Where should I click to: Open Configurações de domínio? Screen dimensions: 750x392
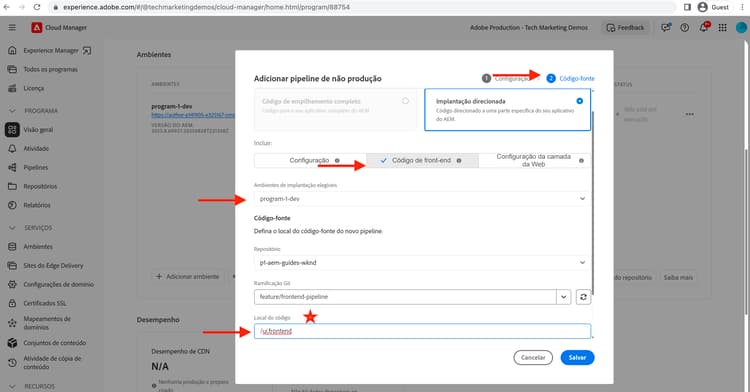pos(58,284)
